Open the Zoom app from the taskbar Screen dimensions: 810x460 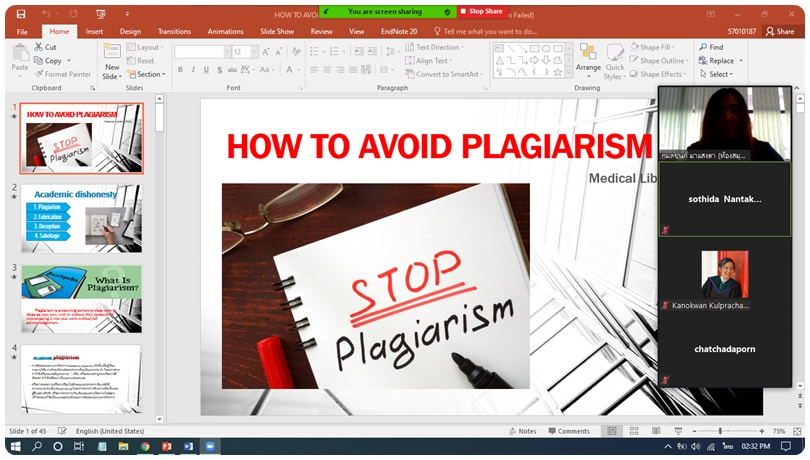[211, 446]
